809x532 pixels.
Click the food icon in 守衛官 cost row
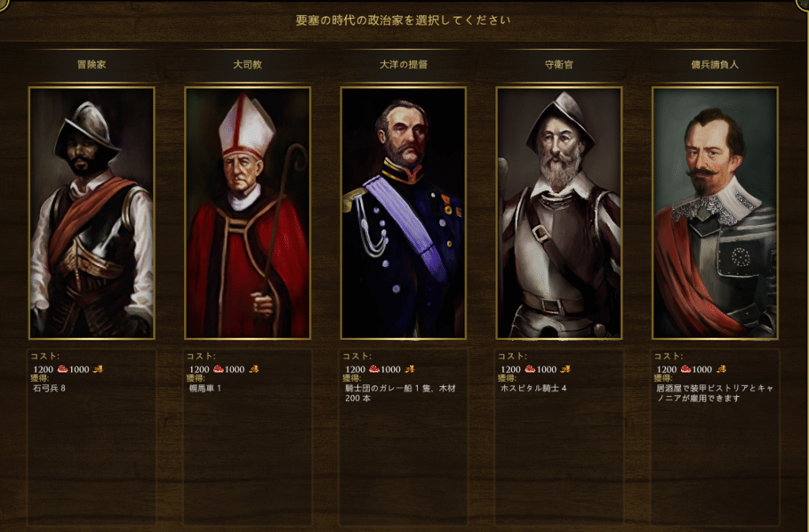point(530,369)
